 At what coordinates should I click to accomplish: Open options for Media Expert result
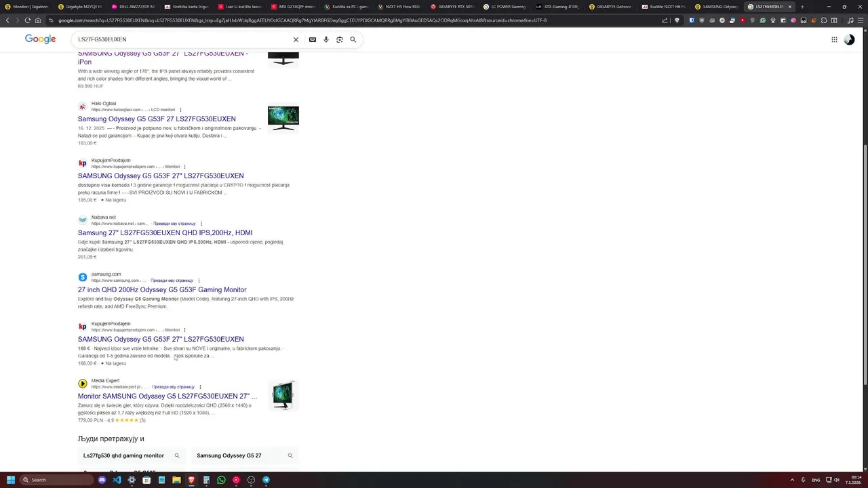199,387
